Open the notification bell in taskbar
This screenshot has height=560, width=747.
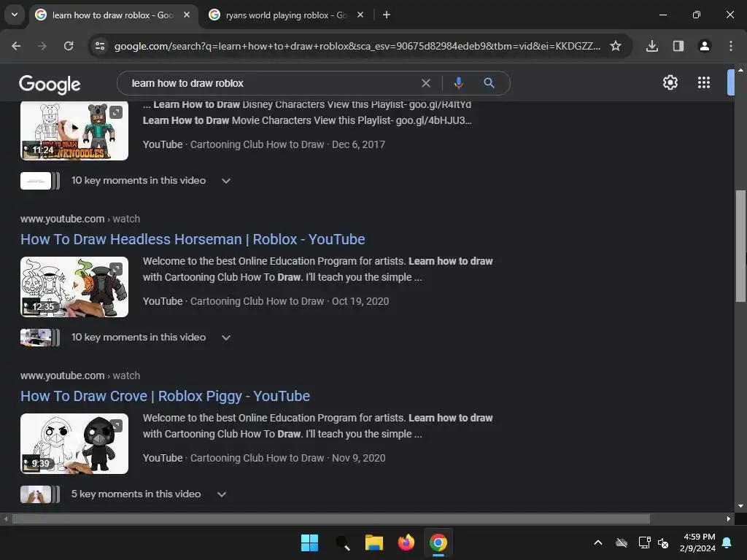point(727,542)
